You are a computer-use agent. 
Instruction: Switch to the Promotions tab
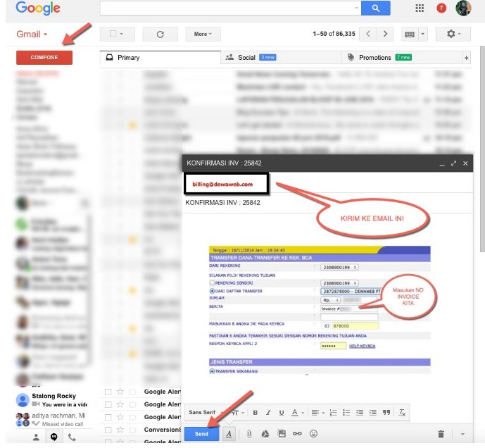coord(401,58)
